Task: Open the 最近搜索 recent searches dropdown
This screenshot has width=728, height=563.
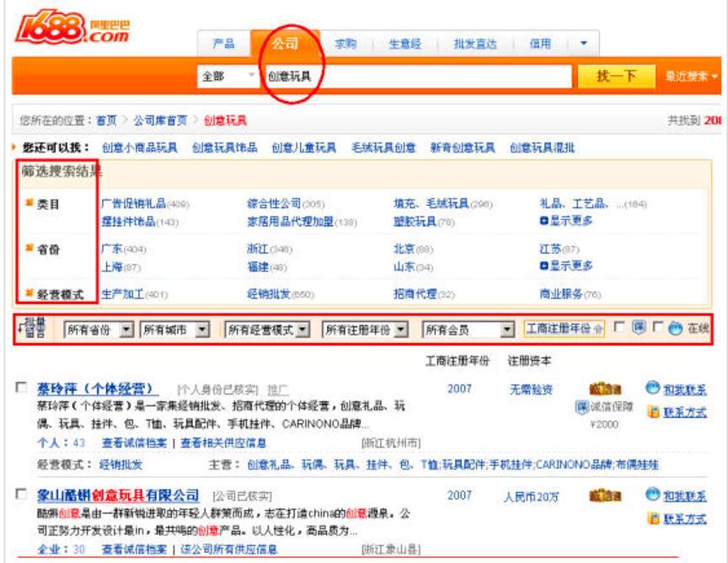Action: 691,76
